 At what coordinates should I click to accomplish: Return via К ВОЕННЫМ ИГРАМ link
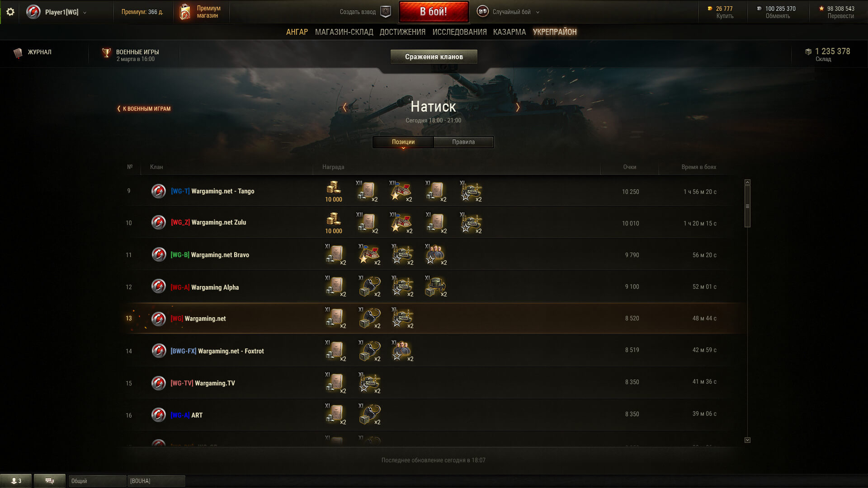(144, 108)
